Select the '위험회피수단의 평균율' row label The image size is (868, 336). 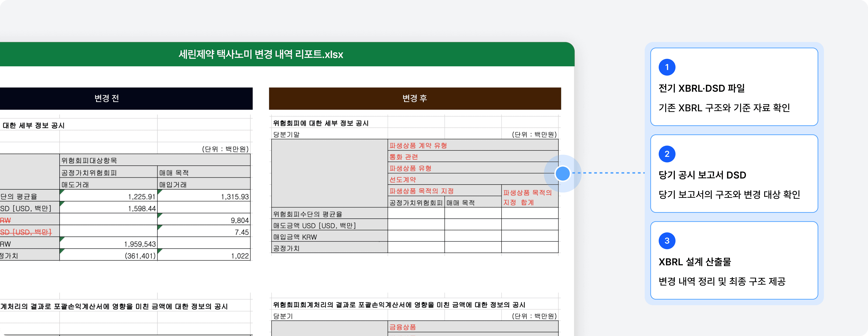click(330, 213)
